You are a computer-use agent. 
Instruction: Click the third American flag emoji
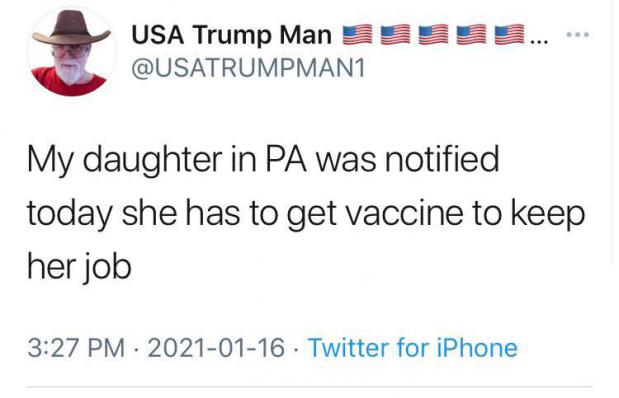pos(434,35)
